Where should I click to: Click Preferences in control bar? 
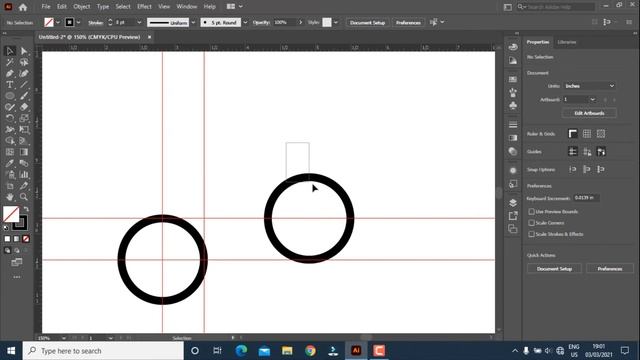click(x=408, y=22)
